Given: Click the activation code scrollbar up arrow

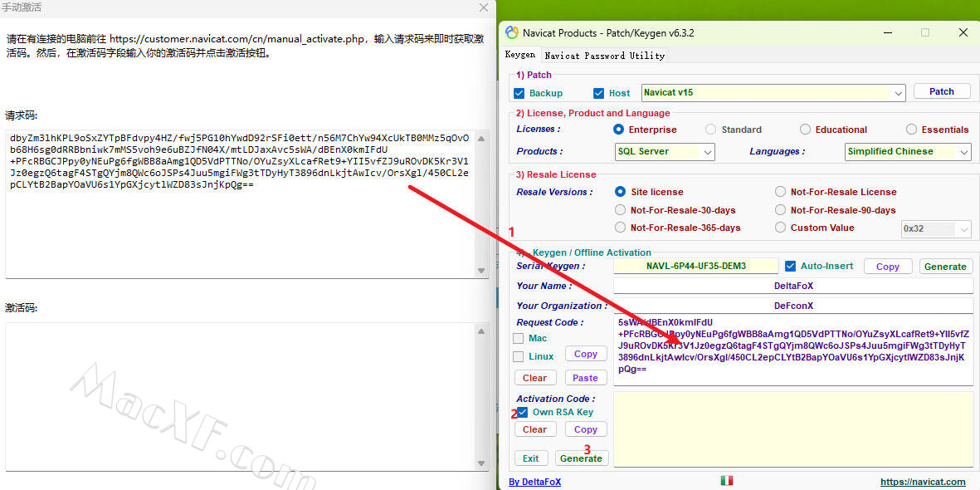Looking at the screenshot, I should tap(481, 331).
